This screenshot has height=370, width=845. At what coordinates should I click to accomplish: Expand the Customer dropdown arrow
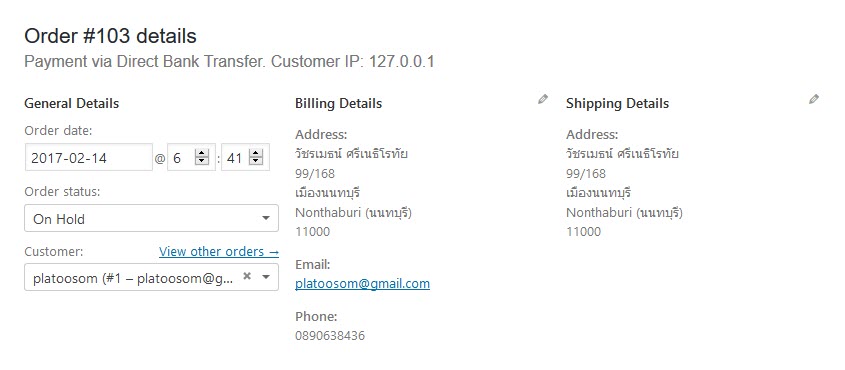(266, 277)
